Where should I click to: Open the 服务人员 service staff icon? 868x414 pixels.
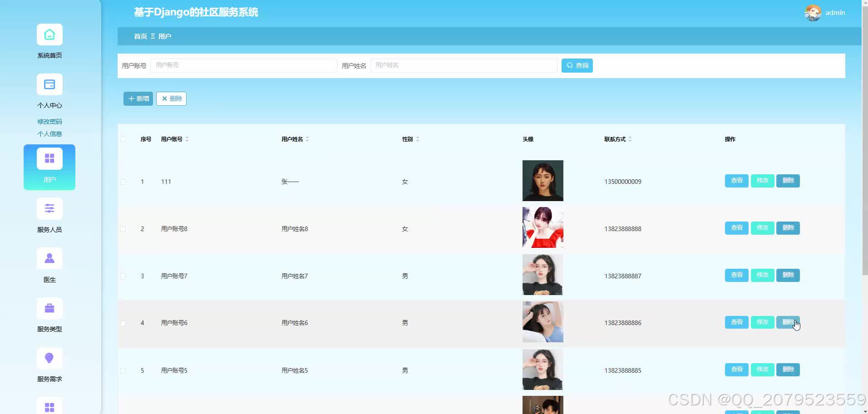point(49,208)
